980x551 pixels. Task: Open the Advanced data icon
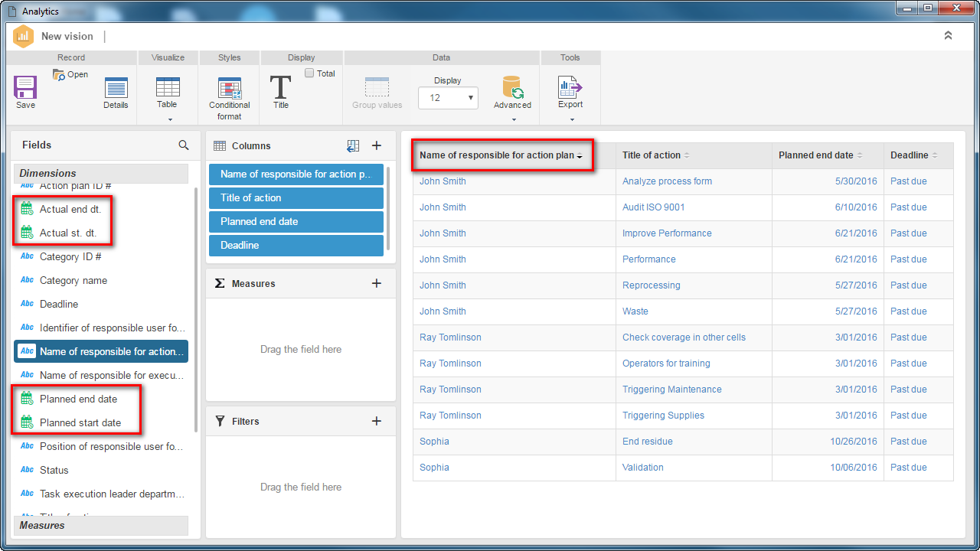(x=512, y=87)
